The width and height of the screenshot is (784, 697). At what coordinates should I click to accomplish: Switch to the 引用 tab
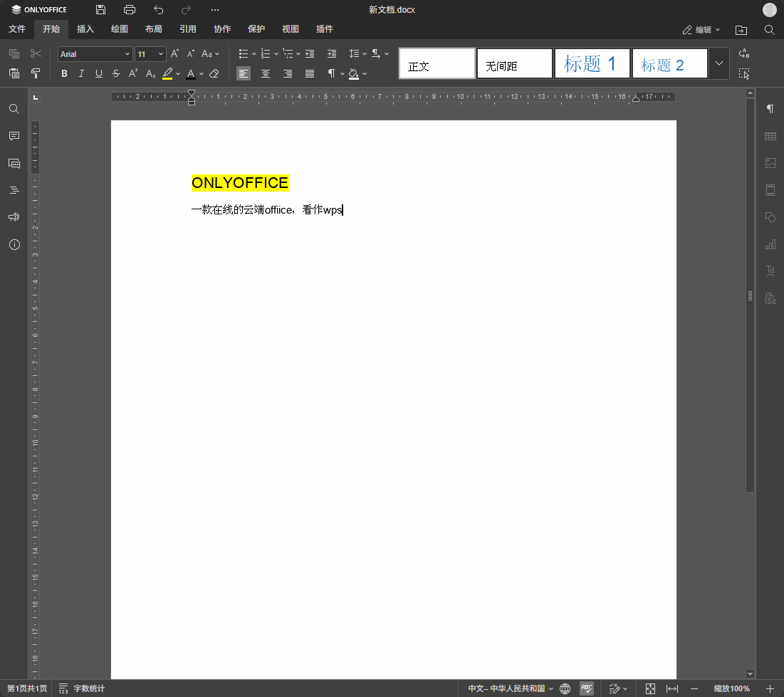pos(187,29)
